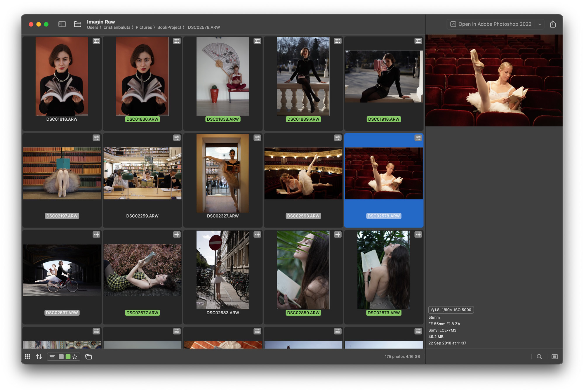Click the DSC02683.ARW filename
584x392 pixels.
pos(223,313)
